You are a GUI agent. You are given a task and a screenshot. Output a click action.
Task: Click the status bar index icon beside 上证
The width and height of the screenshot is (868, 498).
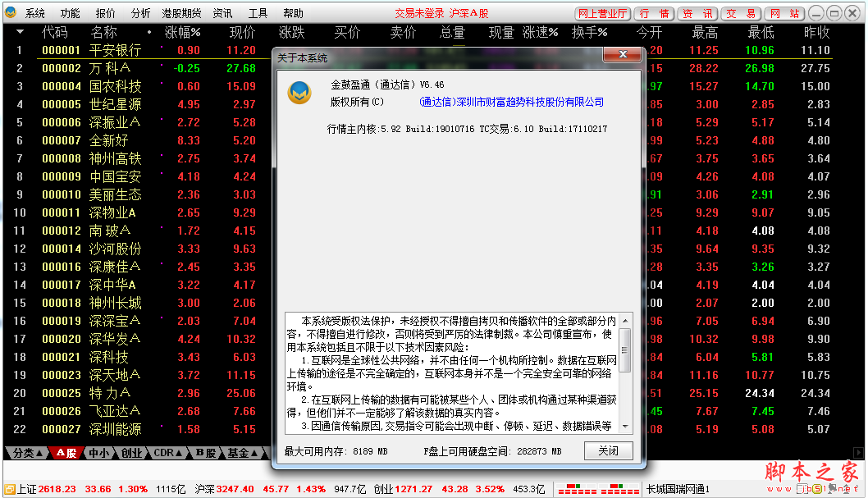(x=10, y=489)
